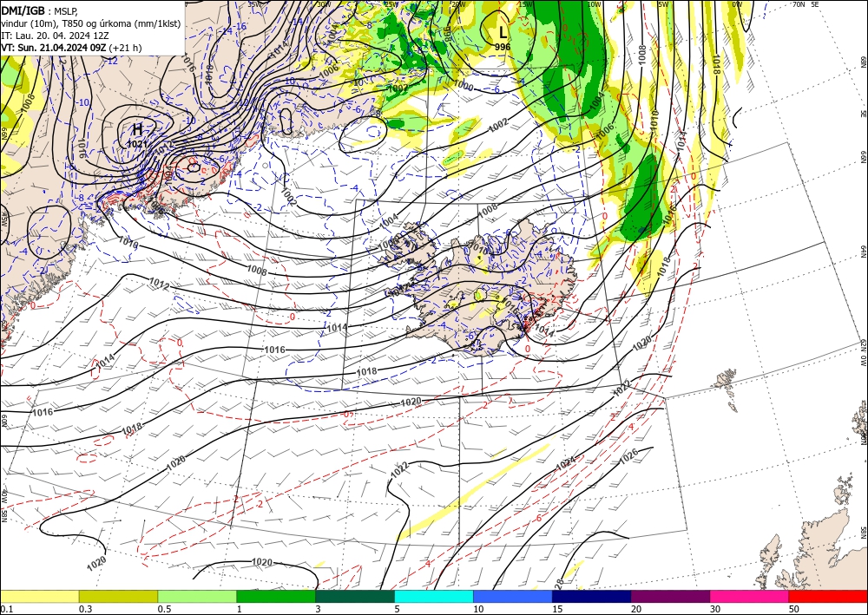This screenshot has width=868, height=615.
Task: Click the '1021' high pressure value
Action: (137, 144)
